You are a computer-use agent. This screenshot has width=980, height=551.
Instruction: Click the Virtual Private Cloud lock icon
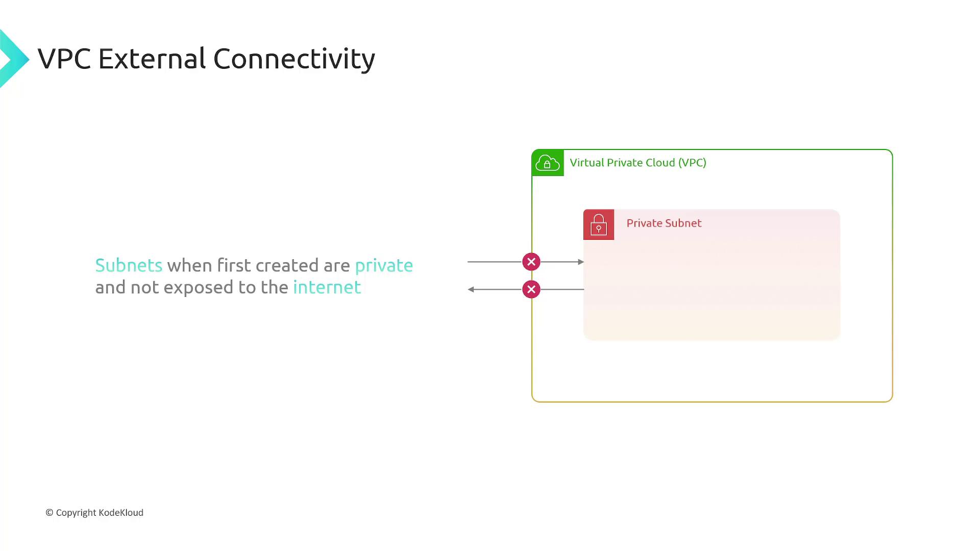tap(547, 162)
